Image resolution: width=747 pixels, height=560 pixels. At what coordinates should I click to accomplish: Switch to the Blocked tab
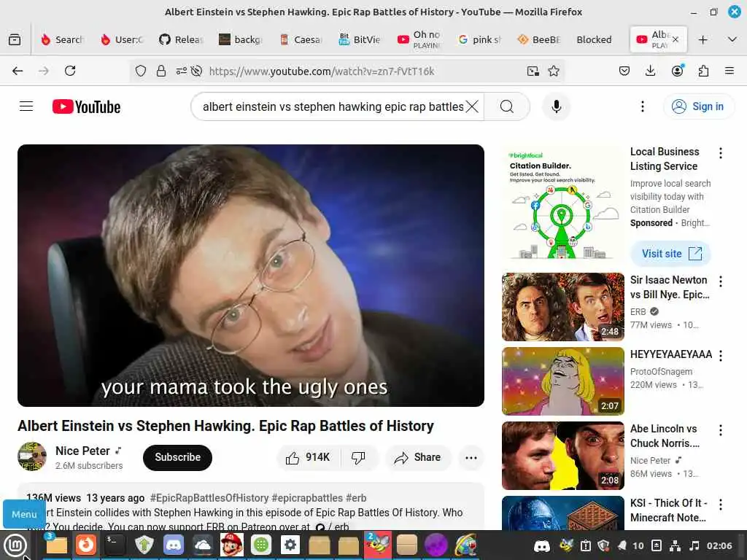point(594,39)
